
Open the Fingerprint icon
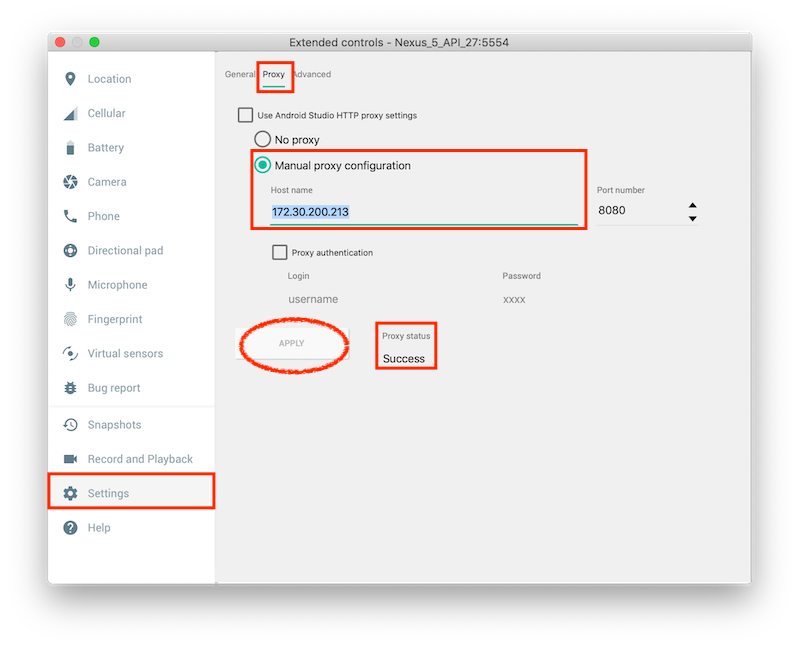tap(70, 318)
